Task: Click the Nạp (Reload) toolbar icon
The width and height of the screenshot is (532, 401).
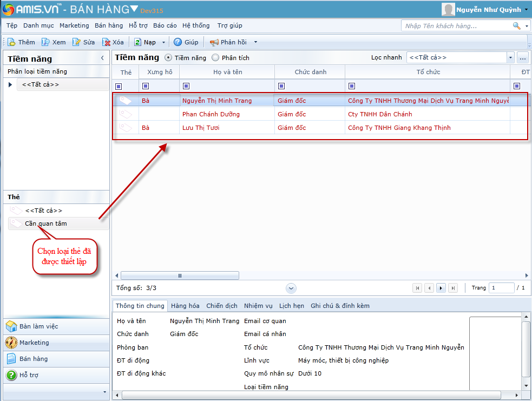Action: tap(138, 42)
